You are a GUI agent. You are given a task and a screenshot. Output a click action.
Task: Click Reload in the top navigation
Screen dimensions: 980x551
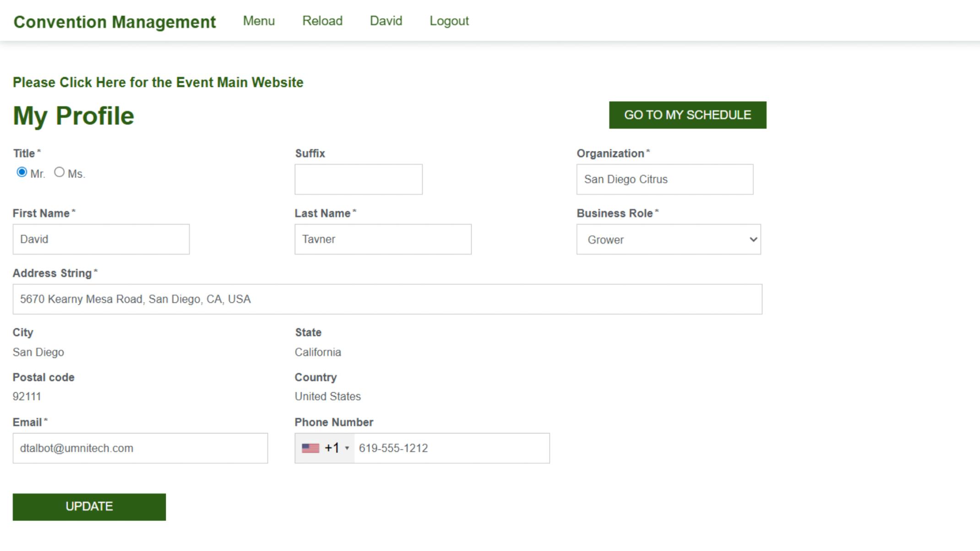pyautogui.click(x=322, y=21)
